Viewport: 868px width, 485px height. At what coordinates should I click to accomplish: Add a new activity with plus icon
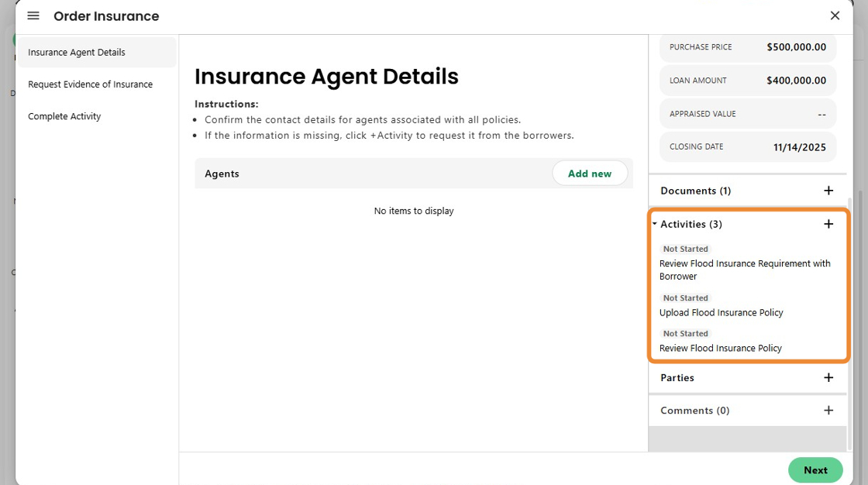(828, 224)
